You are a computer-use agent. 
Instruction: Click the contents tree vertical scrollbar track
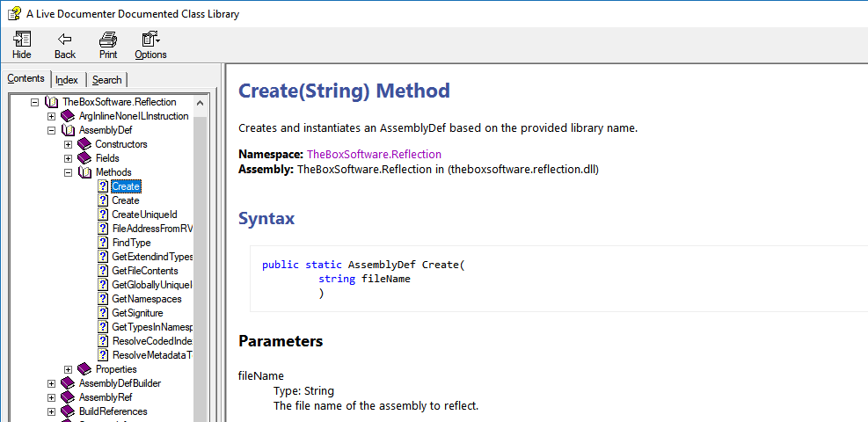(x=200, y=268)
